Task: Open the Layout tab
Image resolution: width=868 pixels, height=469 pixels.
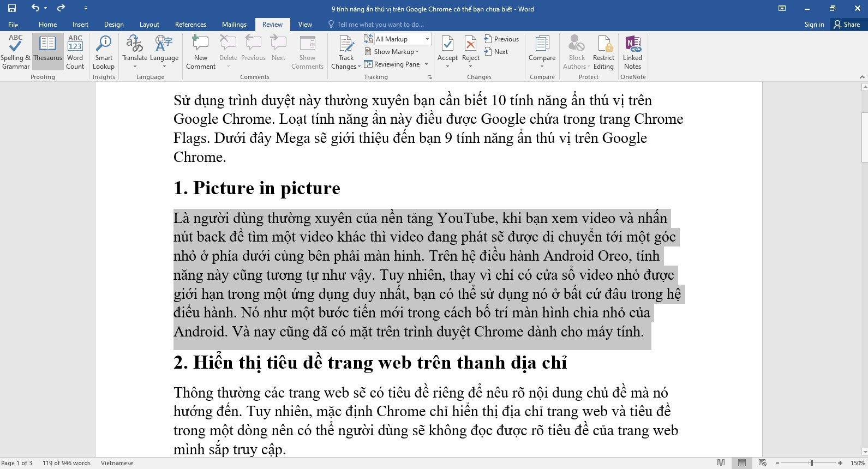Action: [149, 25]
